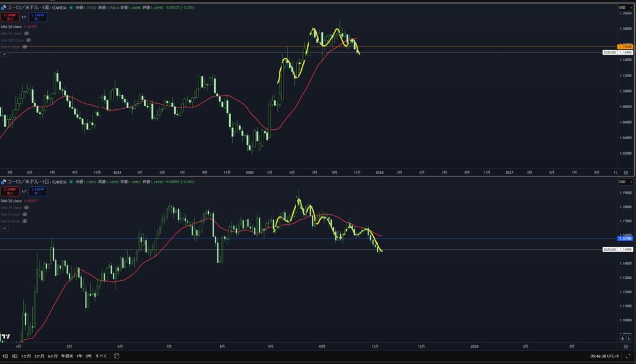Image resolution: width=636 pixels, height=364 pixels.
Task: Toggle log scale 'L' on daily chart
Action: click(x=629, y=338)
